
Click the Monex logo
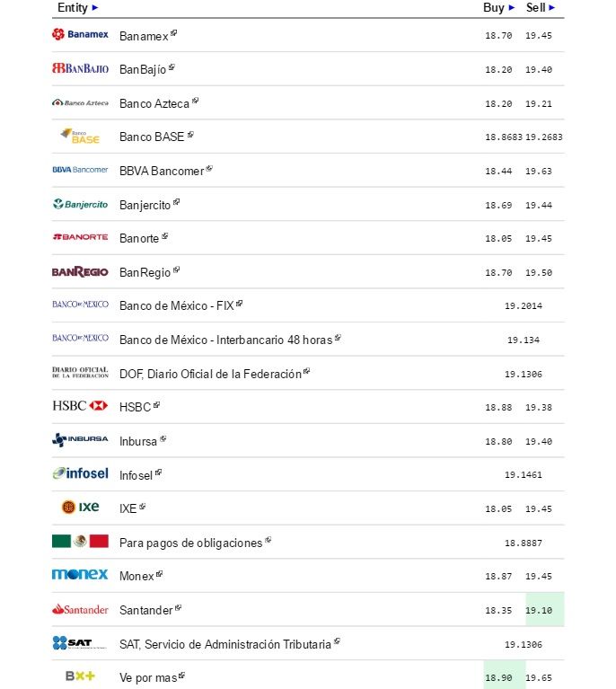click(x=80, y=575)
